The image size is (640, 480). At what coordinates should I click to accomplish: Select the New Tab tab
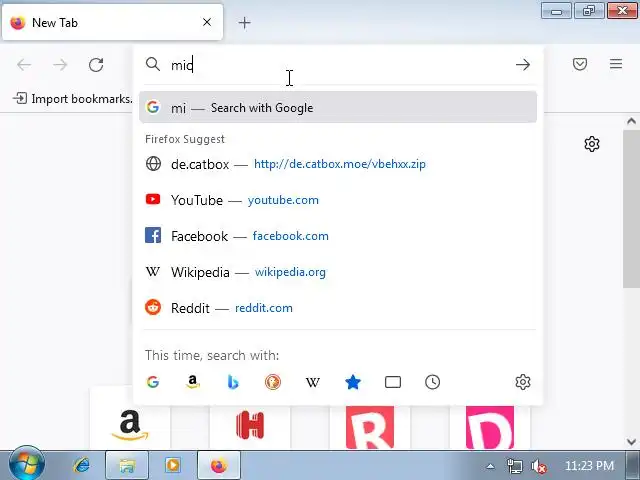pyautogui.click(x=113, y=22)
